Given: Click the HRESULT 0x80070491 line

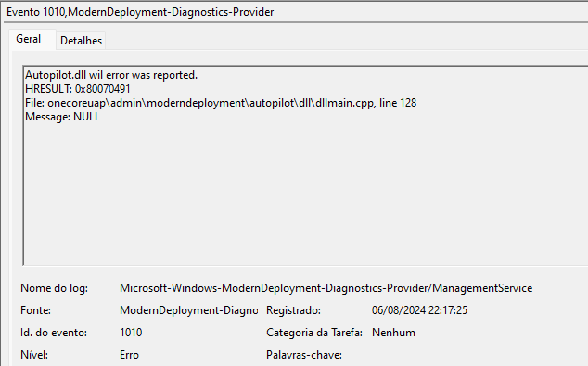Looking at the screenshot, I should (x=78, y=89).
